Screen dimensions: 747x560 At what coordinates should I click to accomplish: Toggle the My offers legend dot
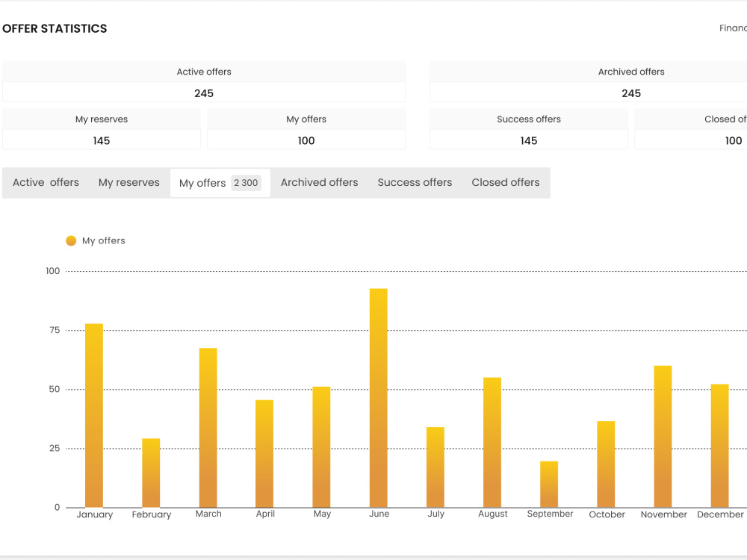[x=71, y=240]
